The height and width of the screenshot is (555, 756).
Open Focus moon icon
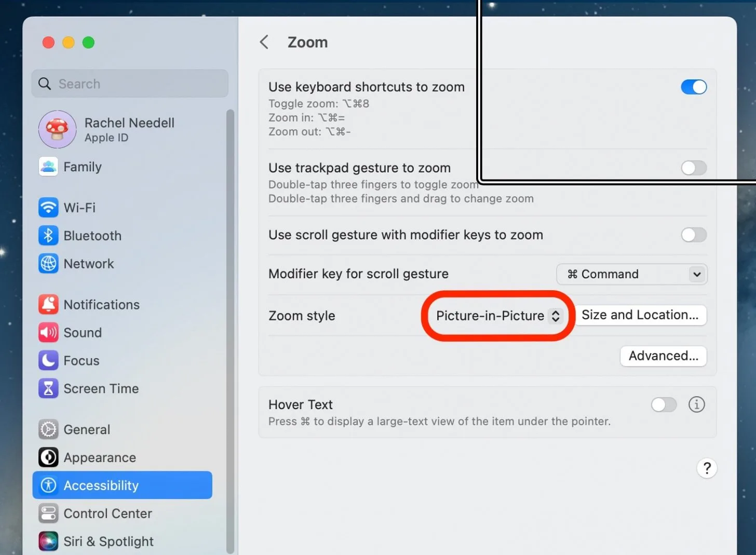[48, 361]
